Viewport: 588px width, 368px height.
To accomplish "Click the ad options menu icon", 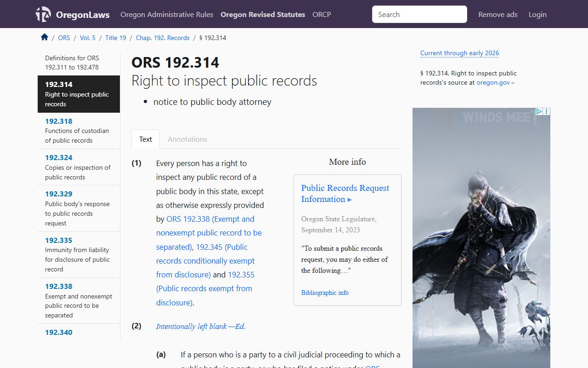I will click(547, 111).
